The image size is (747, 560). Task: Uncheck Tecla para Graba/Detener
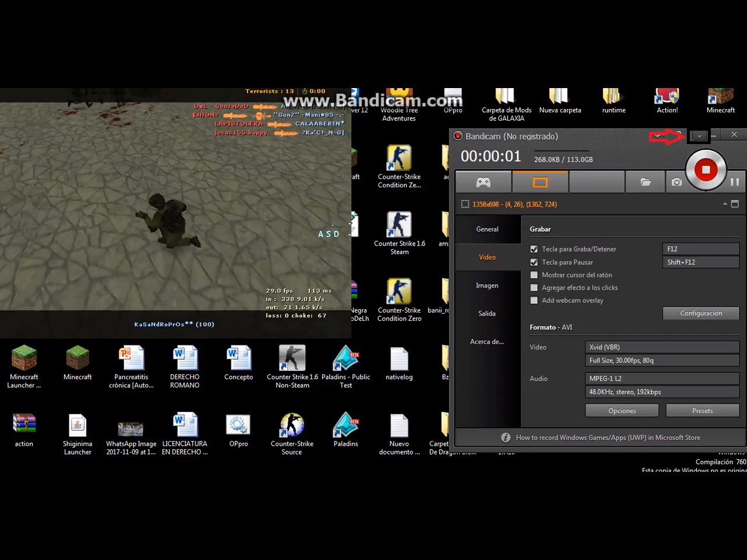click(533, 249)
